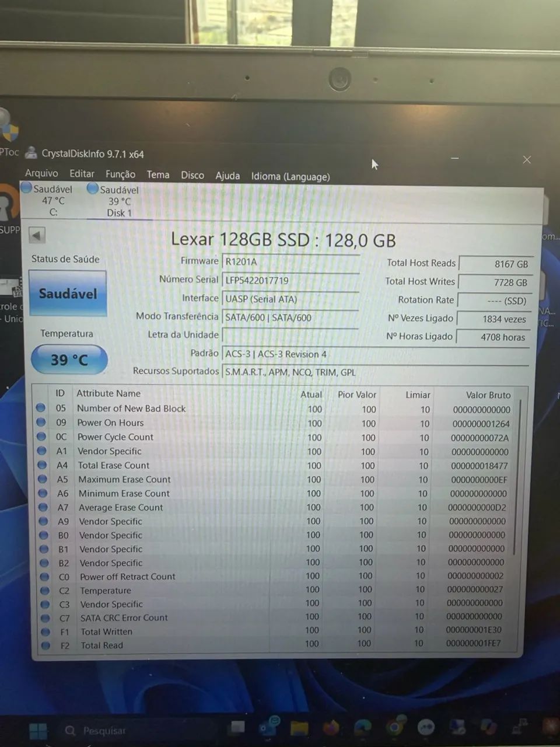
Task: Click the blue status dot for Total Read
Action: (x=46, y=645)
